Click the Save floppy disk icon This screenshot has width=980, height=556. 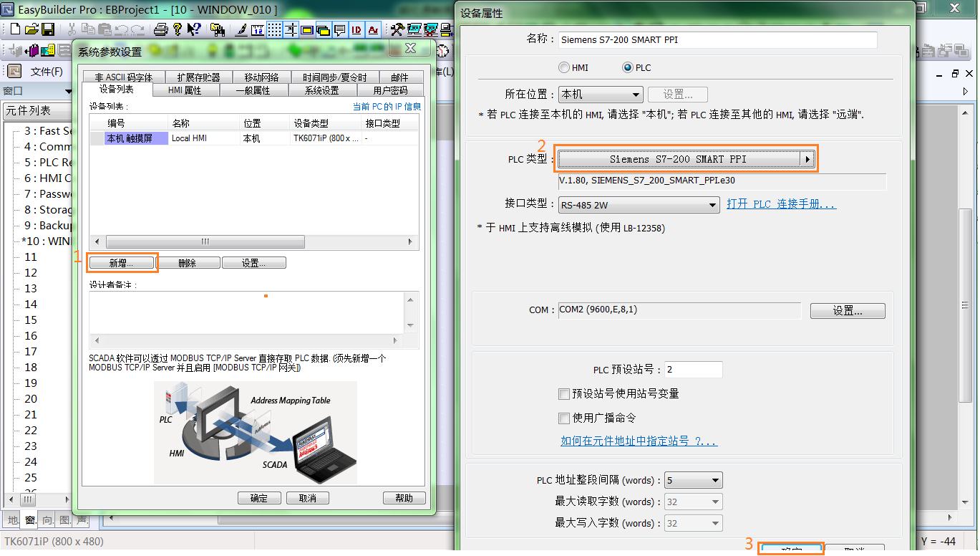tap(48, 29)
